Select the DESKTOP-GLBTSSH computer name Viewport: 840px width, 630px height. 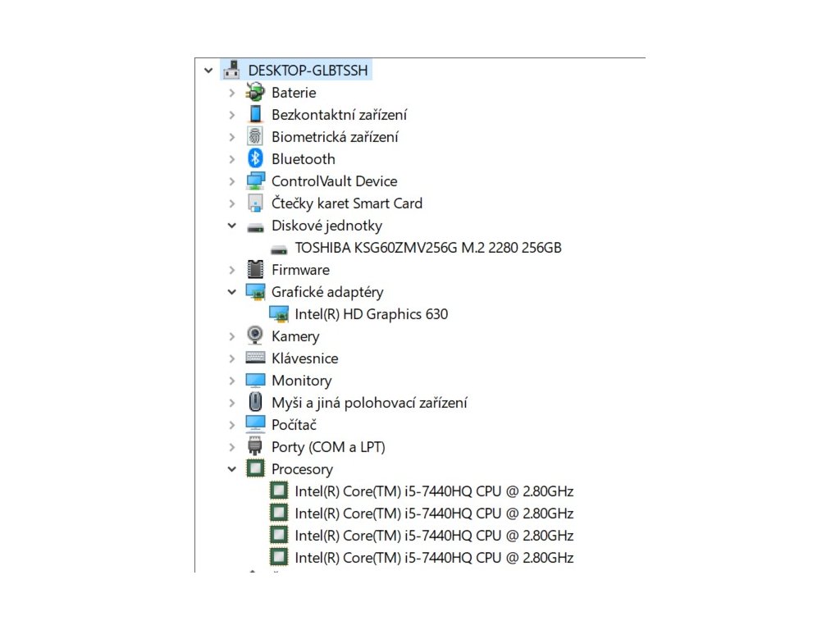tap(308, 71)
